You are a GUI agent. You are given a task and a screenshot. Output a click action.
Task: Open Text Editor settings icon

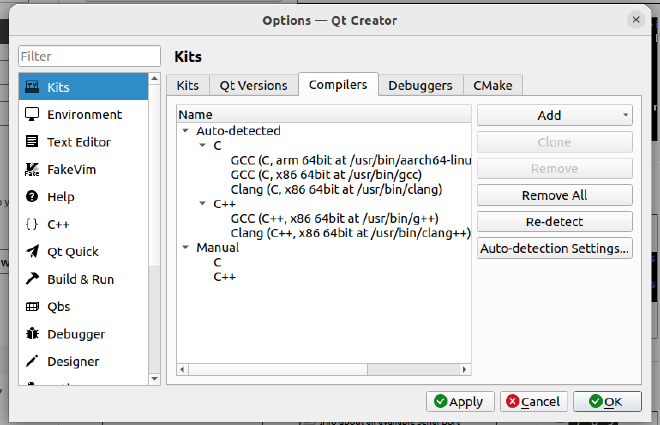point(32,142)
